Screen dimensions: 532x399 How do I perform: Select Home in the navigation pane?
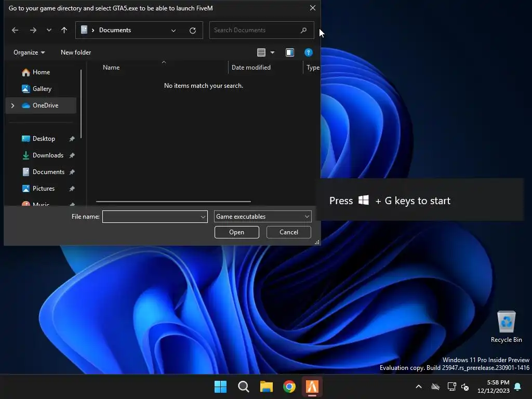coord(41,72)
